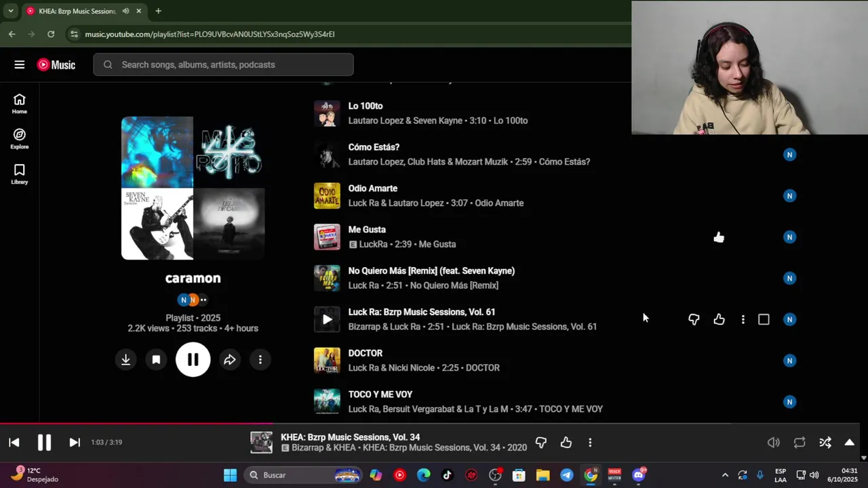Pause playback in the bottom player bar
The image size is (868, 488).
[x=44, y=443]
